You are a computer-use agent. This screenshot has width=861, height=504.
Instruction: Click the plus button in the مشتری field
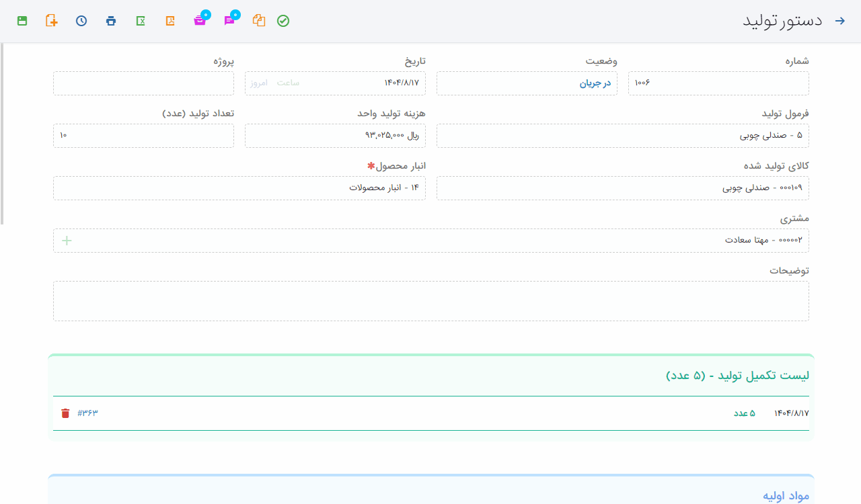point(67,241)
